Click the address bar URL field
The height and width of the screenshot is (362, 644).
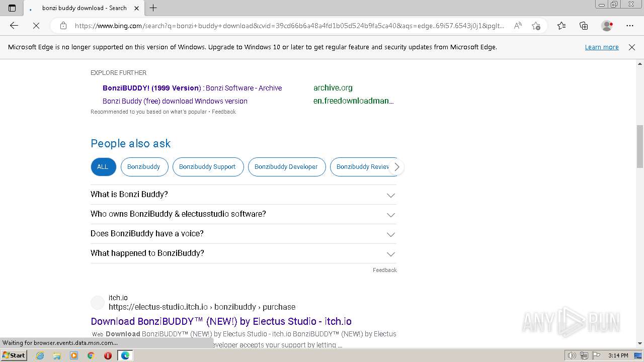coord(289,26)
